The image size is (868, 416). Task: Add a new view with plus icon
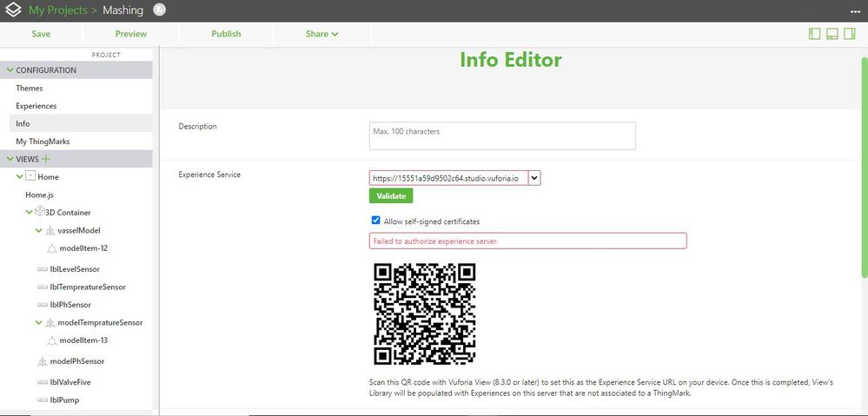click(46, 159)
